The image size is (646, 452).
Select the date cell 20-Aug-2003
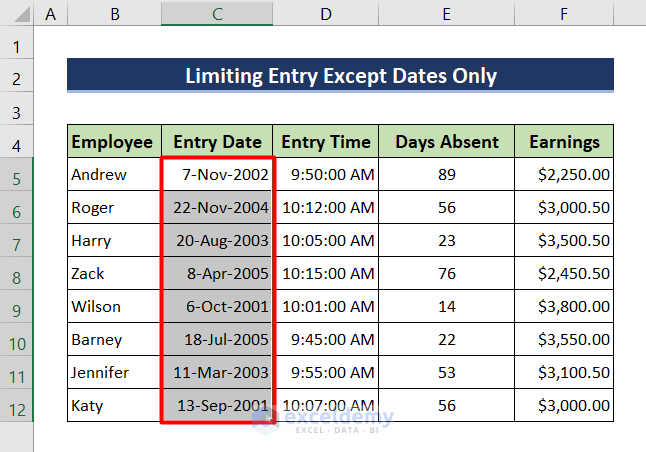(x=217, y=241)
